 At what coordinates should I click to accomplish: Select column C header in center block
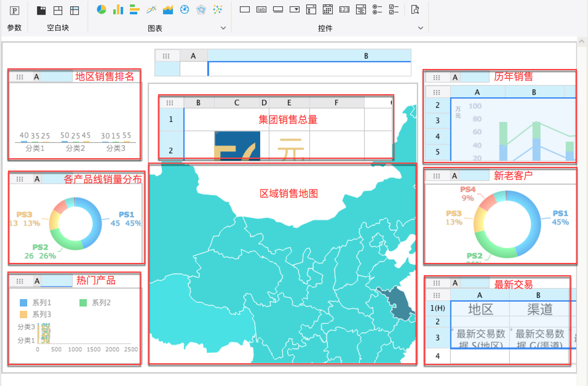(x=237, y=103)
